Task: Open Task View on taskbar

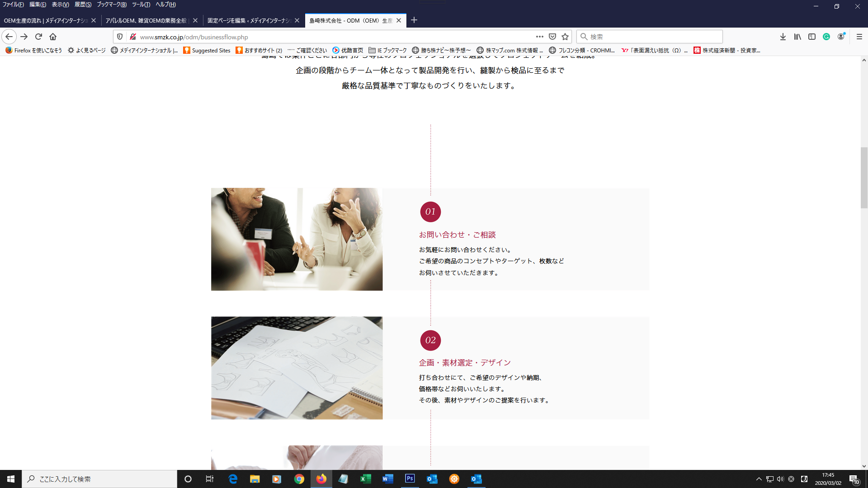Action: pyautogui.click(x=210, y=479)
